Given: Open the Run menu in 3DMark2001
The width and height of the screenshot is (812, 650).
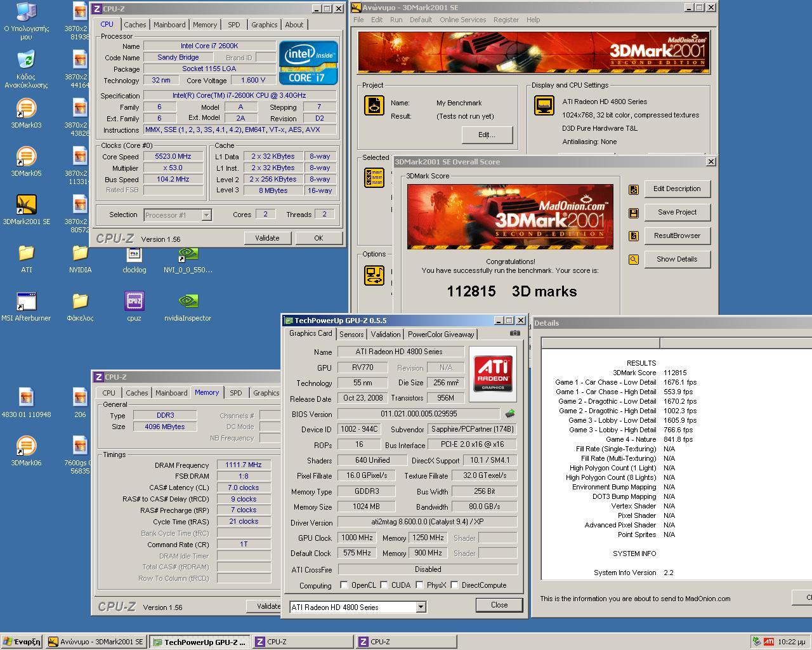Looking at the screenshot, I should (396, 20).
